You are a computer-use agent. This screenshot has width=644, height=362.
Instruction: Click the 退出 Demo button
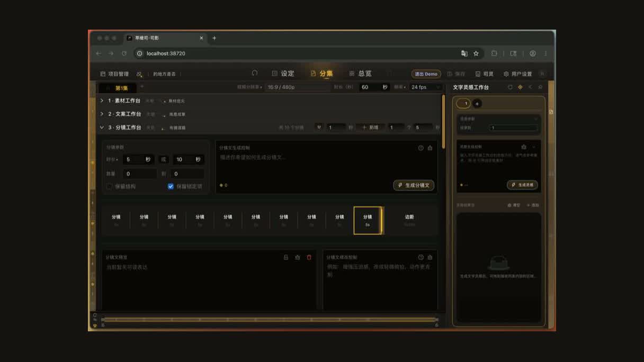[x=426, y=74]
